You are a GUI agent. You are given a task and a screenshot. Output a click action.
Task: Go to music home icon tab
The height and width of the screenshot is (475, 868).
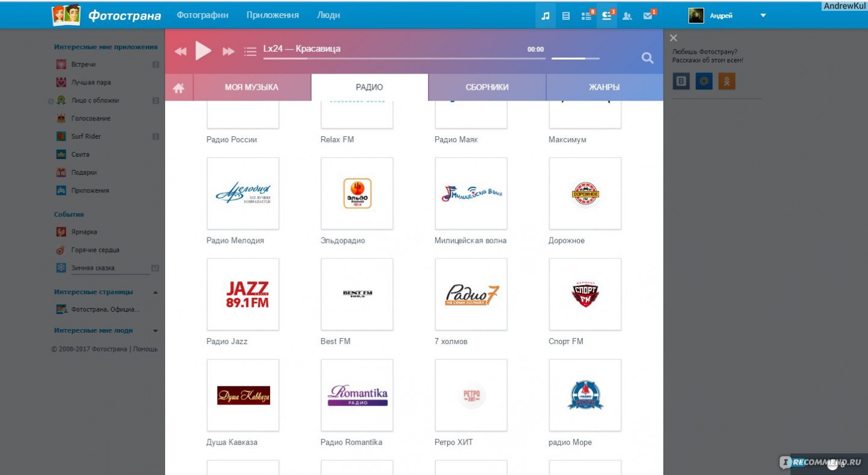(178, 88)
